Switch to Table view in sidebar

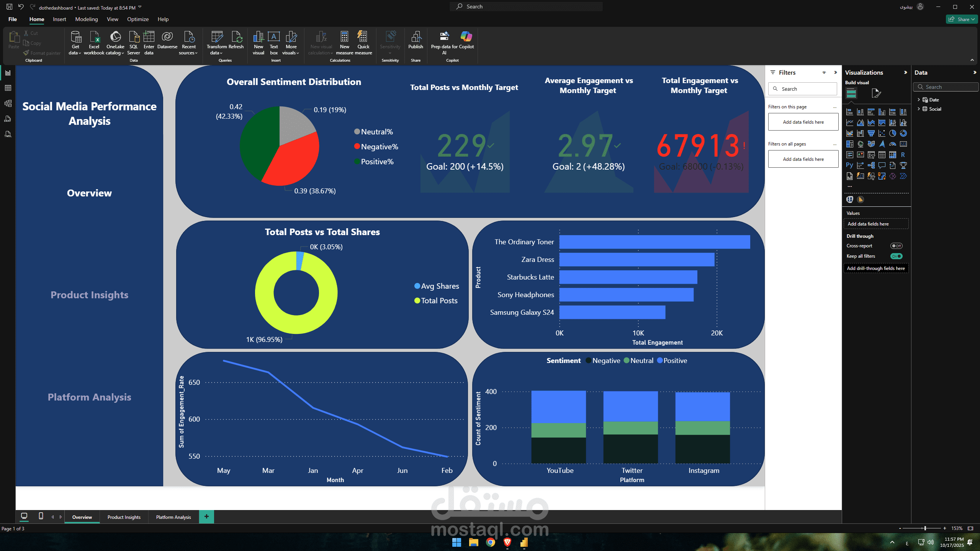[8, 88]
